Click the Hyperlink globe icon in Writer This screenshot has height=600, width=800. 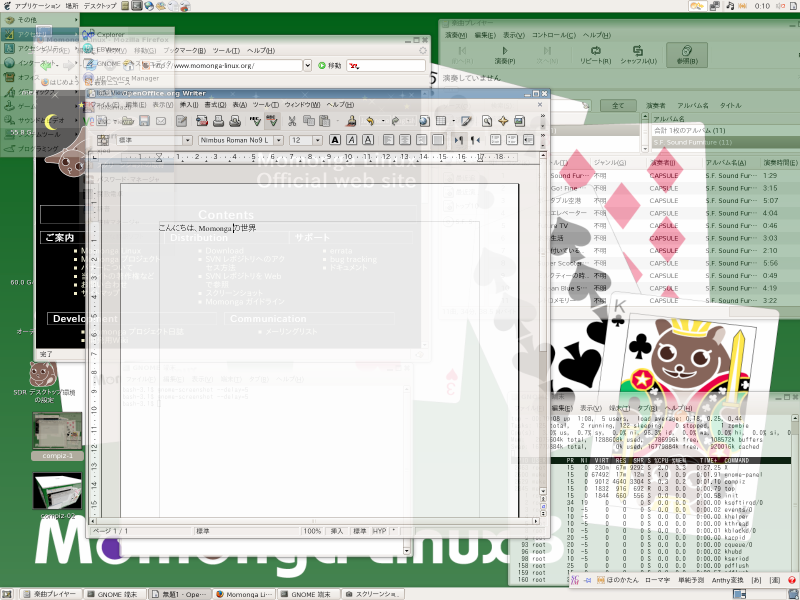[424, 121]
